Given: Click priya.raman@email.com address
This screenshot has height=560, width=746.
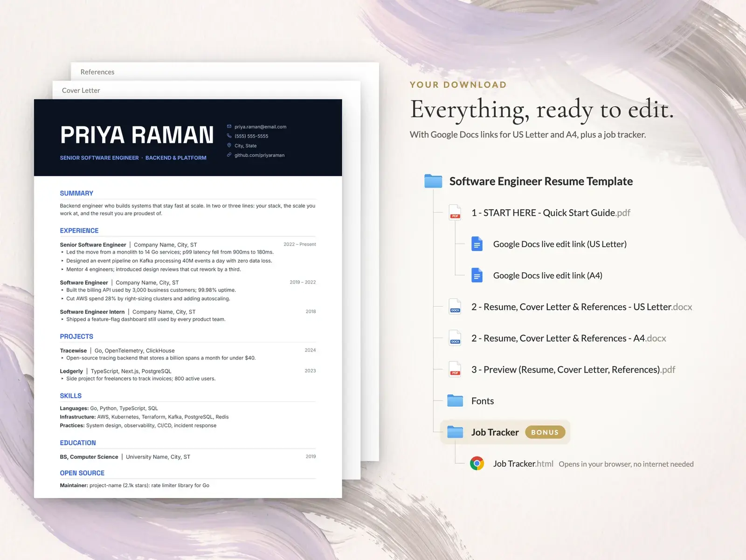Looking at the screenshot, I should 260,127.
